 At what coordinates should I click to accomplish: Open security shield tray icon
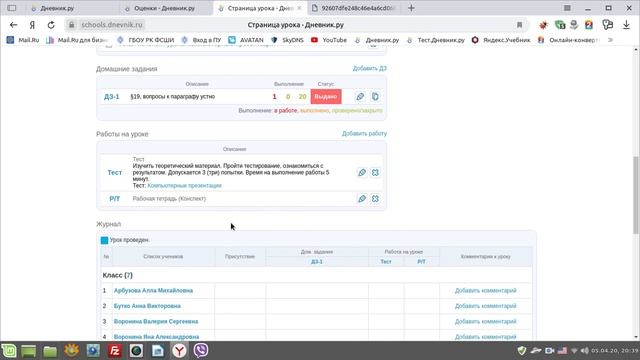pos(522,351)
